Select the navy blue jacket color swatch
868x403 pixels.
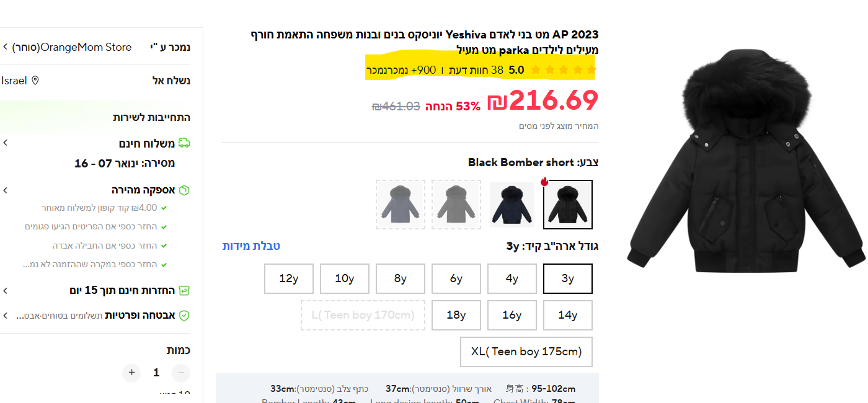click(x=512, y=205)
